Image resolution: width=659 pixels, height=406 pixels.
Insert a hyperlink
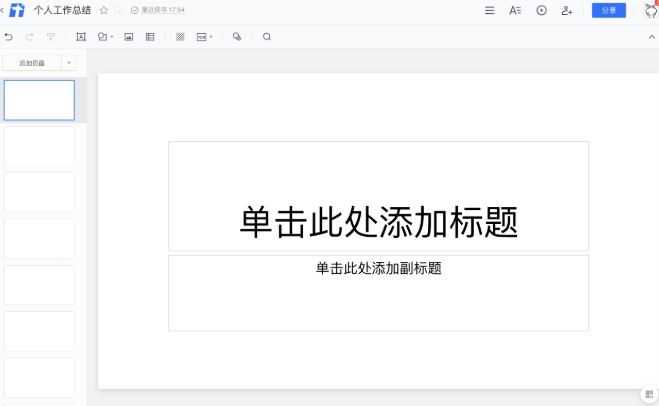point(237,37)
